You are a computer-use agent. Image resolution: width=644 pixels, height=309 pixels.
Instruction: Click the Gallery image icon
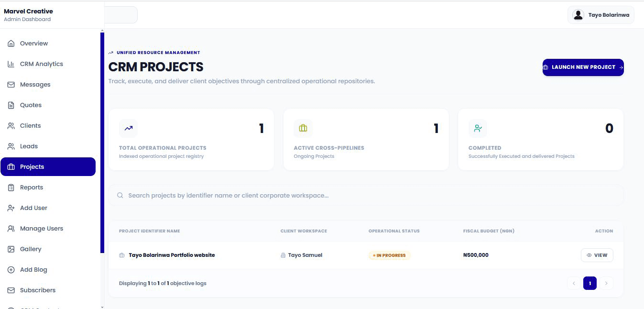click(11, 249)
